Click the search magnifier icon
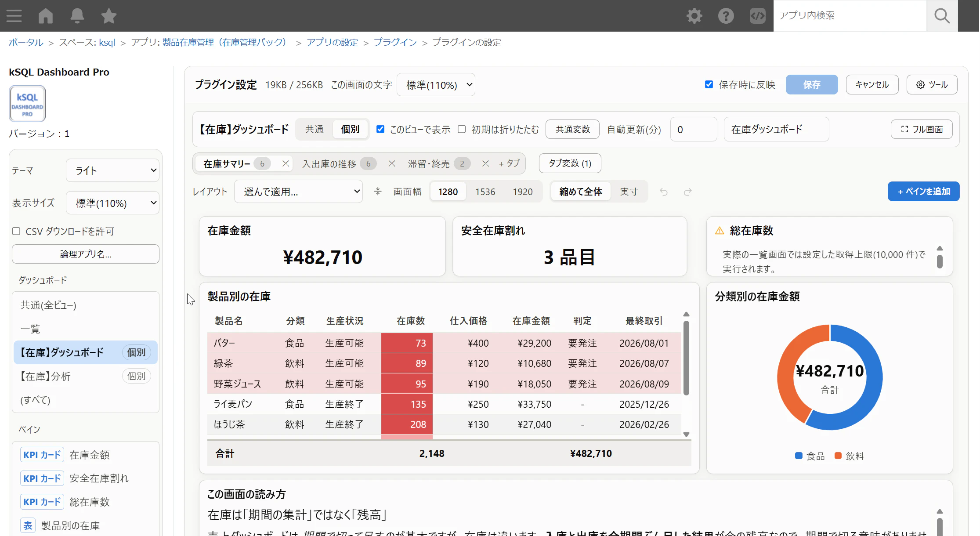980x536 pixels. coord(942,16)
